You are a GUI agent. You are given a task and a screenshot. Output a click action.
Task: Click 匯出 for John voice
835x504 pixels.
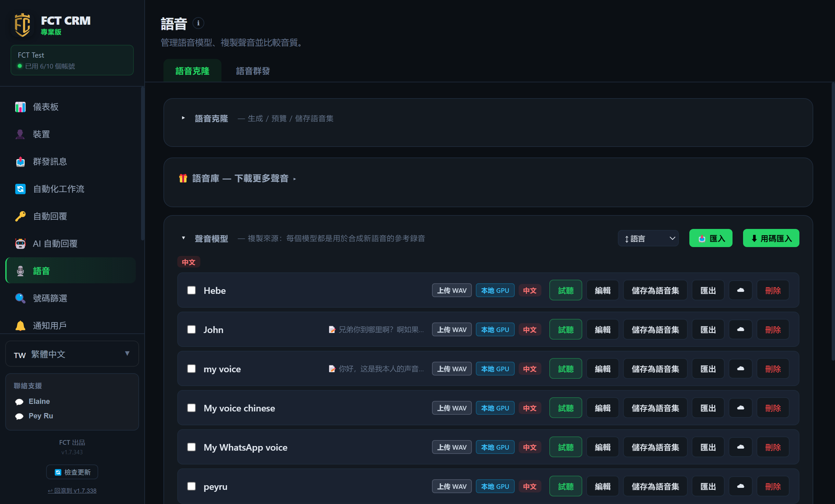tap(708, 329)
